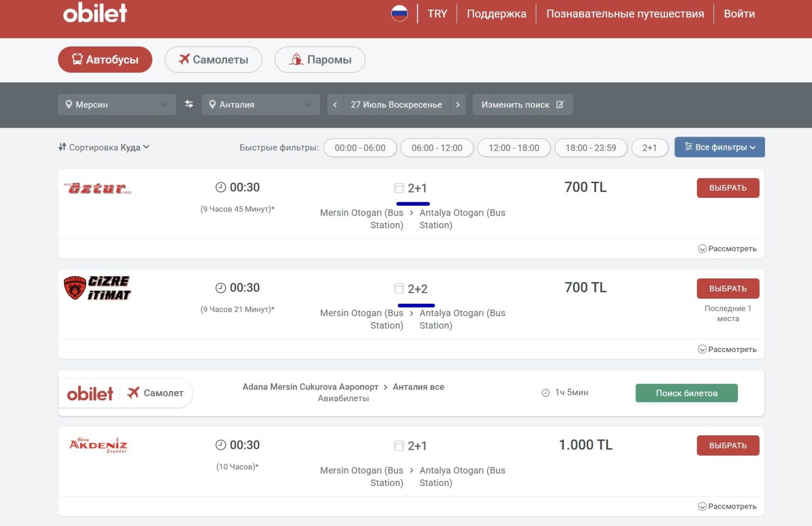Click the Анталия location pin icon
Image resolution: width=812 pixels, height=526 pixels.
pos(213,104)
